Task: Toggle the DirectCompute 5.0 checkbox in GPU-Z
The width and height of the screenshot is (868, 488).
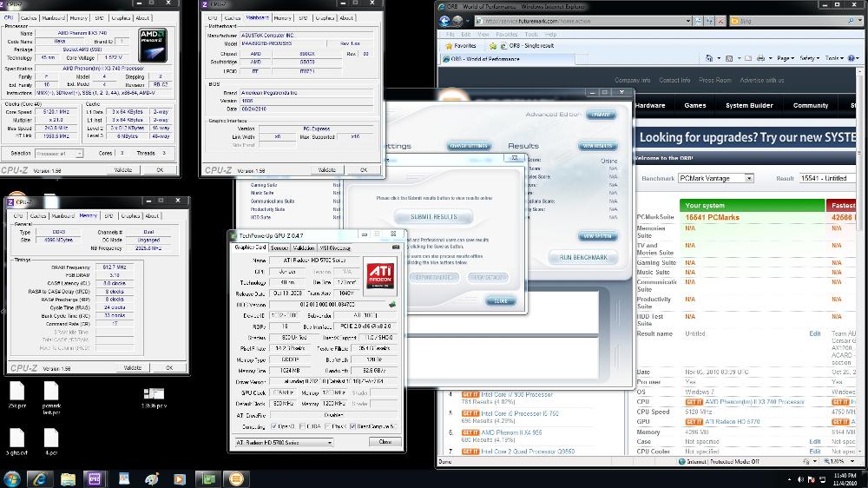Action: click(353, 426)
